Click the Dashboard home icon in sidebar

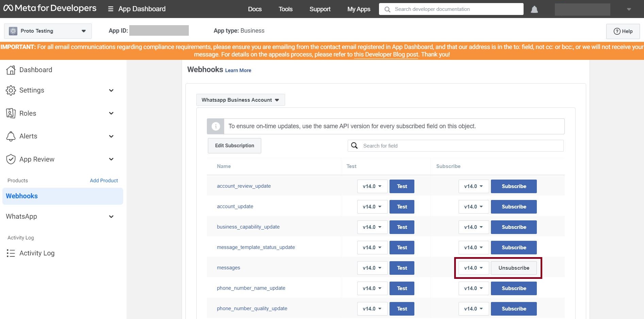click(11, 70)
